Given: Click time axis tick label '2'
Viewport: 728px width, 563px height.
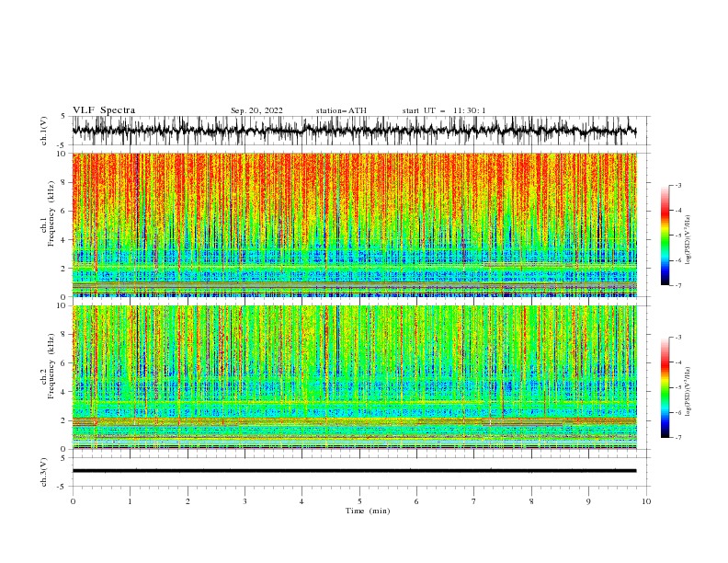Looking at the screenshot, I should [188, 501].
